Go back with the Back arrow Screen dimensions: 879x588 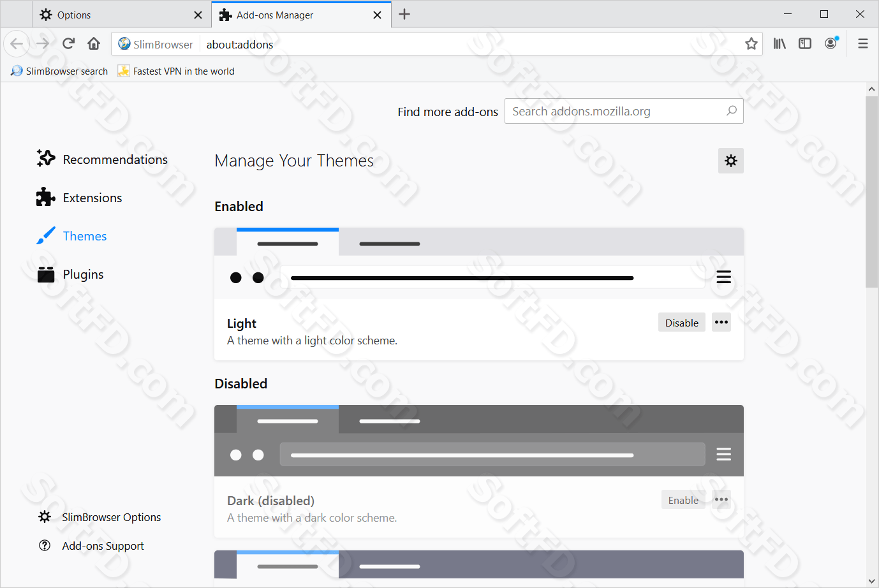[x=17, y=44]
